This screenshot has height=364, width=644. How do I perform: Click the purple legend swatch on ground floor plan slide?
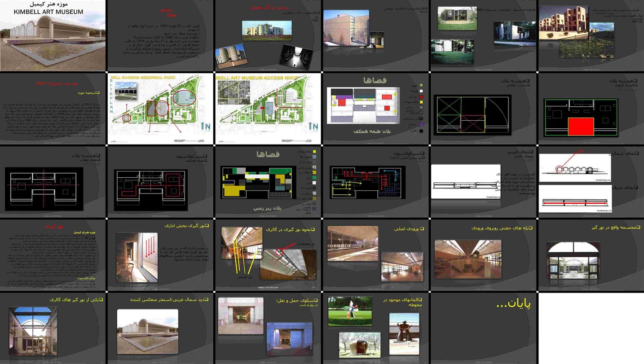click(420, 125)
